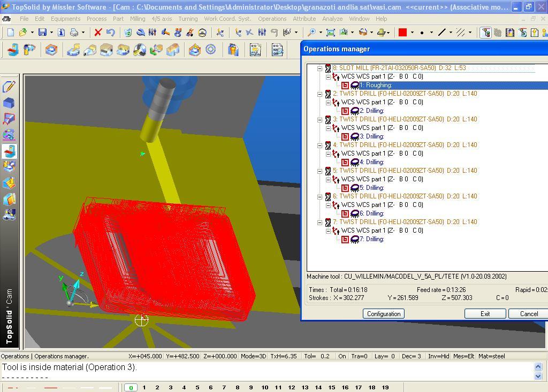
Task: Toggle red stop icon on 7: Drilling
Action: 345,240
